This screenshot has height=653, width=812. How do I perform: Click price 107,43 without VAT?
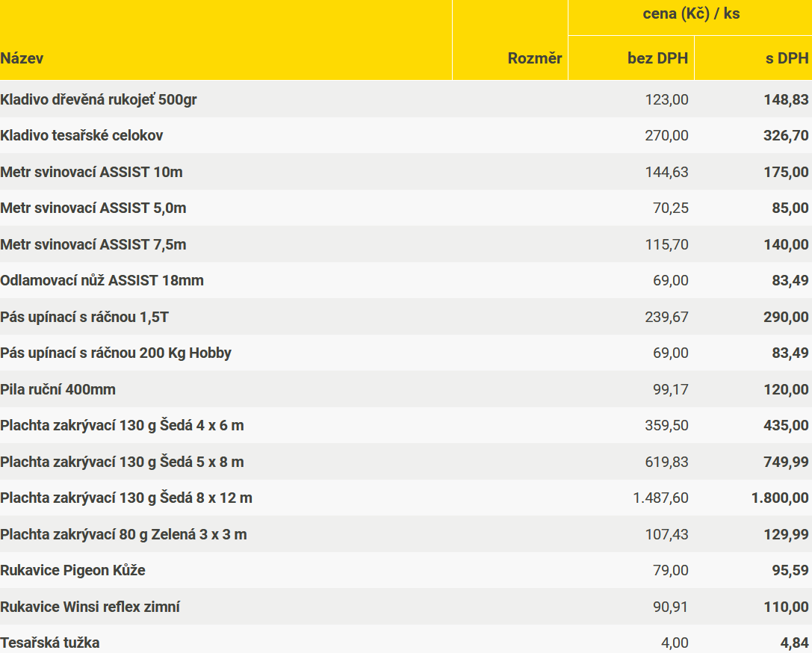(x=666, y=534)
